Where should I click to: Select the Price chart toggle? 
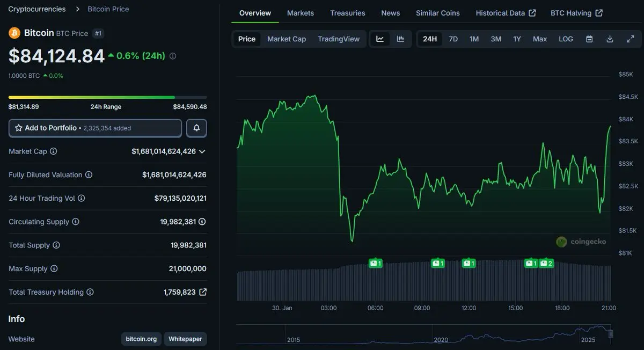click(247, 39)
